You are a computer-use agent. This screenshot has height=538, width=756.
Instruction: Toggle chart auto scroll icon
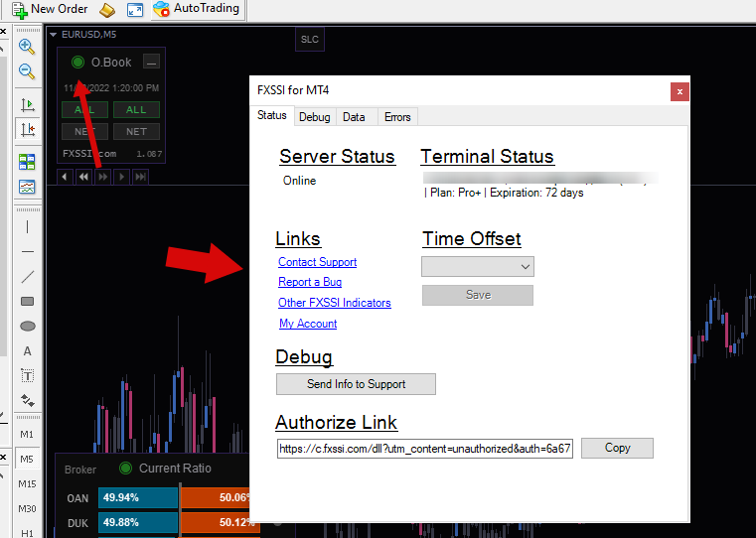[28, 104]
